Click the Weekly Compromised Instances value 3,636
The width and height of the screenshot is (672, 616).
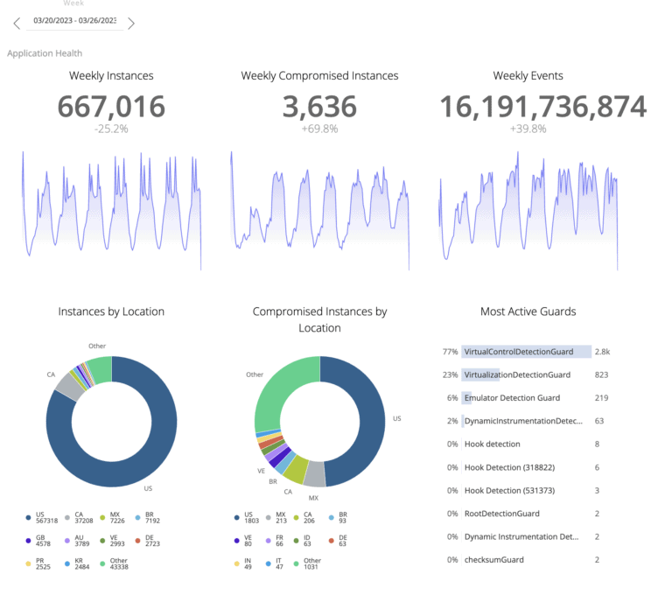tap(319, 106)
